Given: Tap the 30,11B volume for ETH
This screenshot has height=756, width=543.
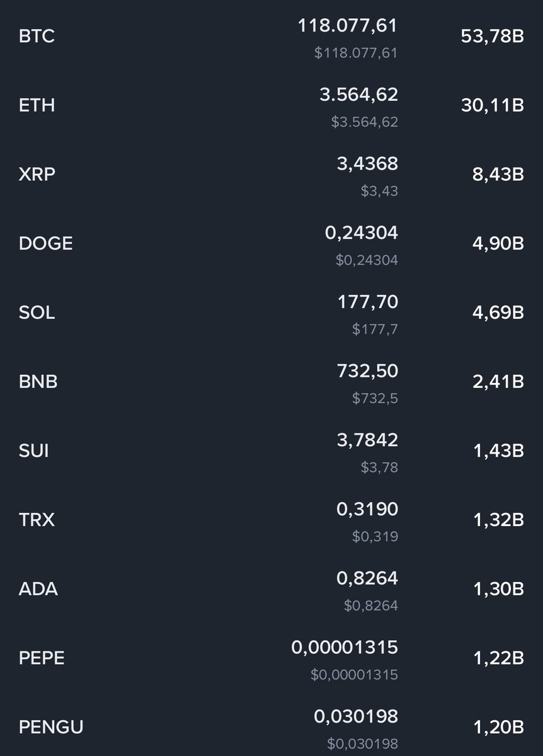Looking at the screenshot, I should click(x=493, y=105).
